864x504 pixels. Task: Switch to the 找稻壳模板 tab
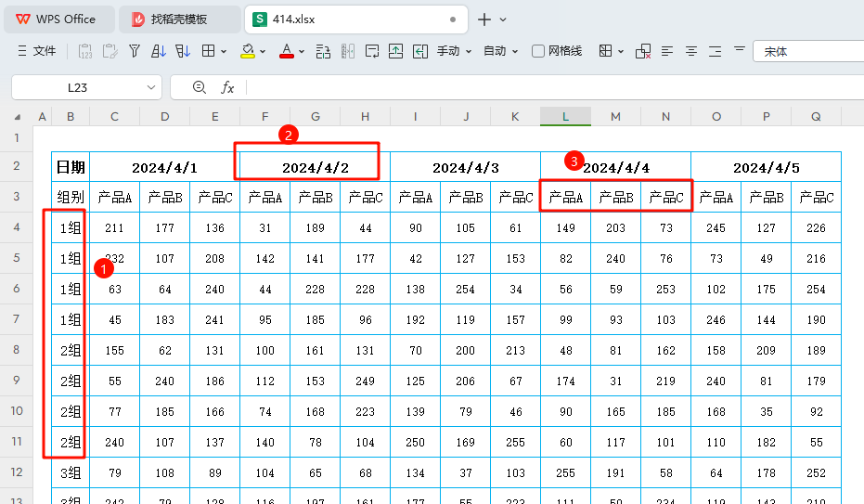(179, 19)
